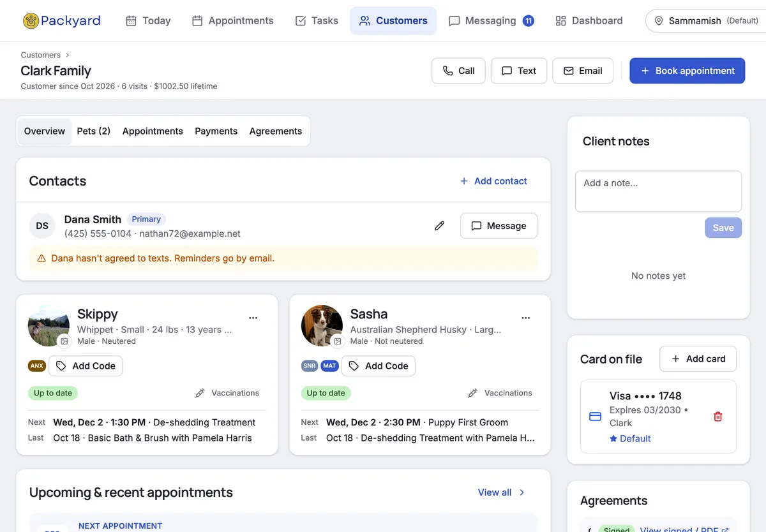
Task: Edit Dana Smith contact via pencil icon
Action: coord(439,226)
